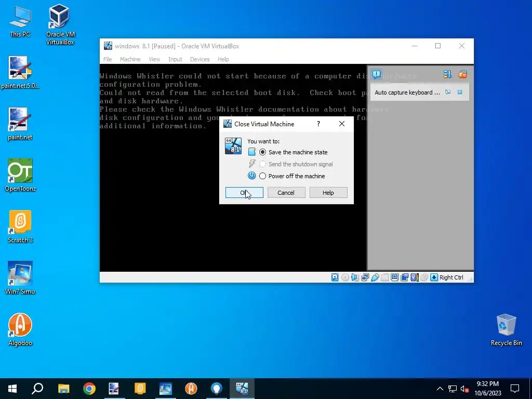Click the display status icon
The image size is (532, 399).
395,277
